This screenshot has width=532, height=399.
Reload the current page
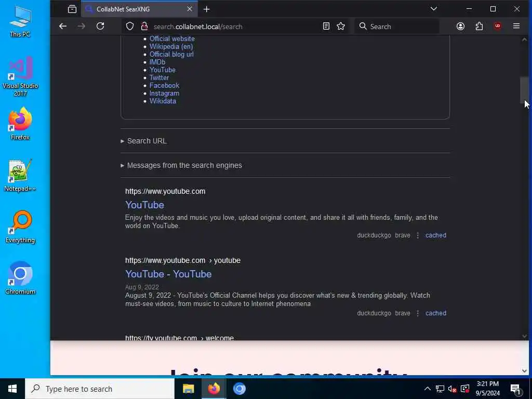(x=100, y=26)
